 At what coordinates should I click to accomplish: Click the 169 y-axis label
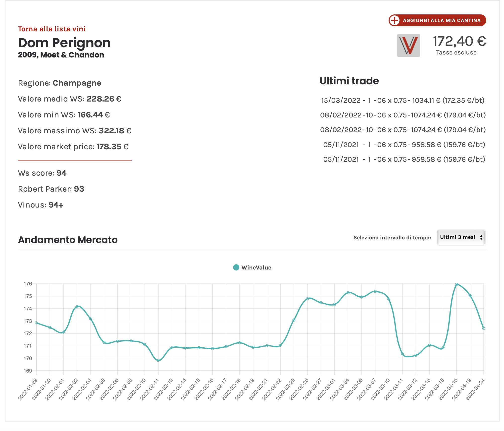28,371
